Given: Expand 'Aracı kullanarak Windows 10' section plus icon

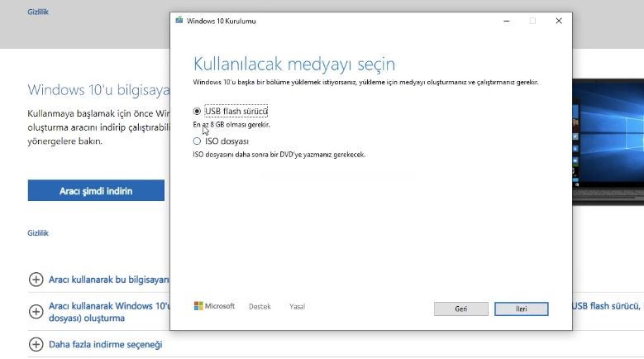Looking at the screenshot, I should tap(36, 311).
